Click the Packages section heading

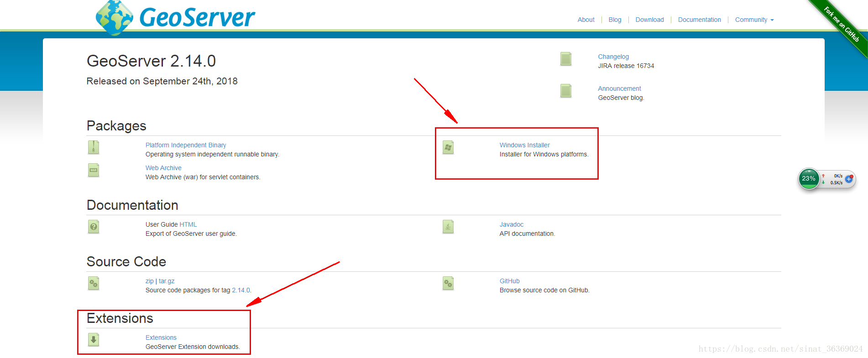(x=116, y=125)
